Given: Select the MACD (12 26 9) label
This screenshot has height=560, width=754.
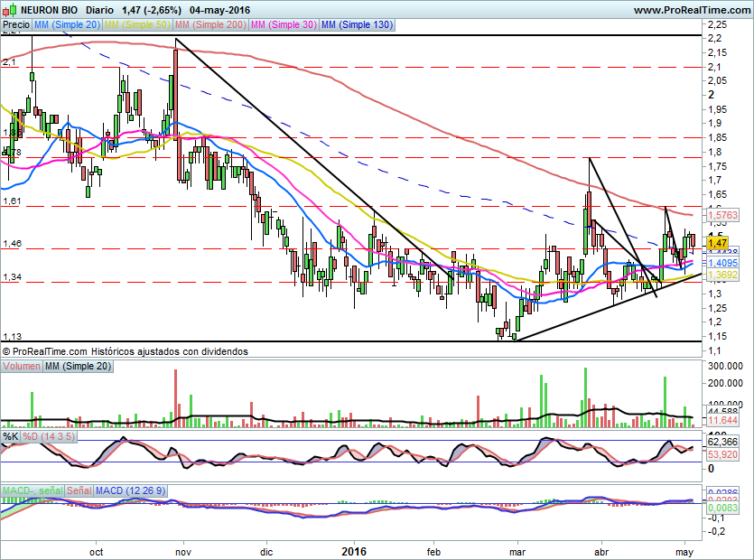Looking at the screenshot, I should point(130,490).
